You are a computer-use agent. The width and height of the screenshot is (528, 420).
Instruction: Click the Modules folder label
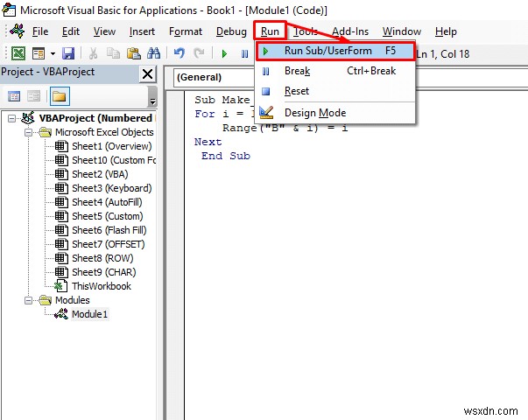click(x=73, y=300)
